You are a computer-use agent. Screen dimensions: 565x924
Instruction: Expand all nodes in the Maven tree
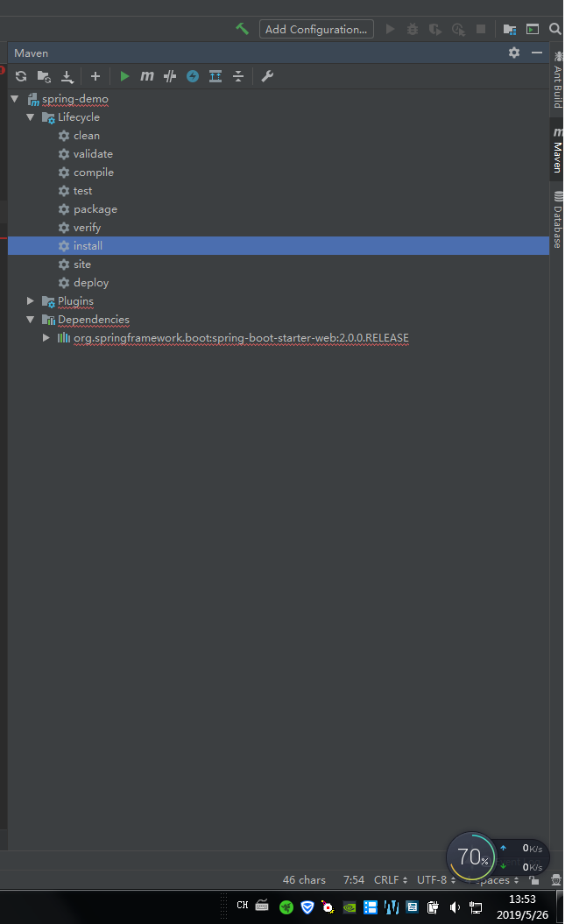click(215, 76)
